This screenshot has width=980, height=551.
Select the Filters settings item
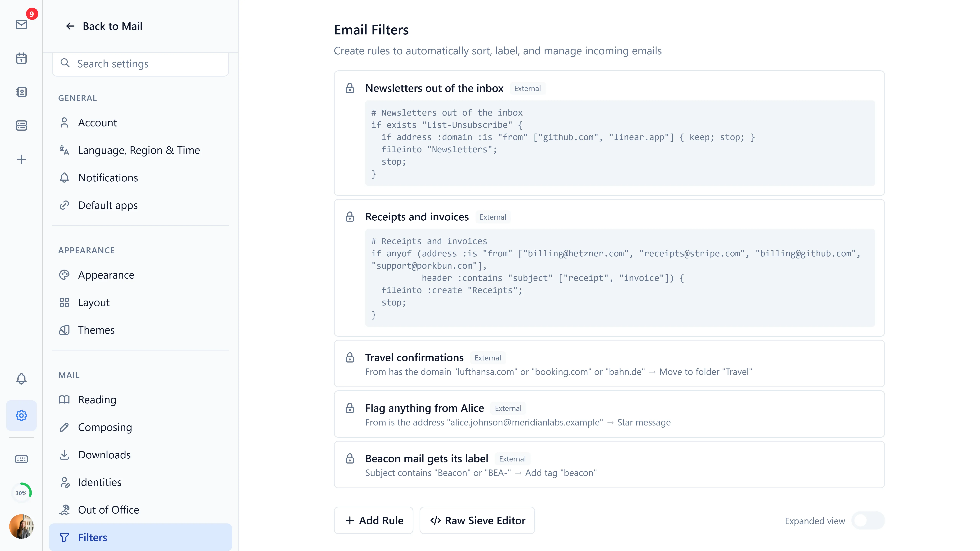coord(140,537)
